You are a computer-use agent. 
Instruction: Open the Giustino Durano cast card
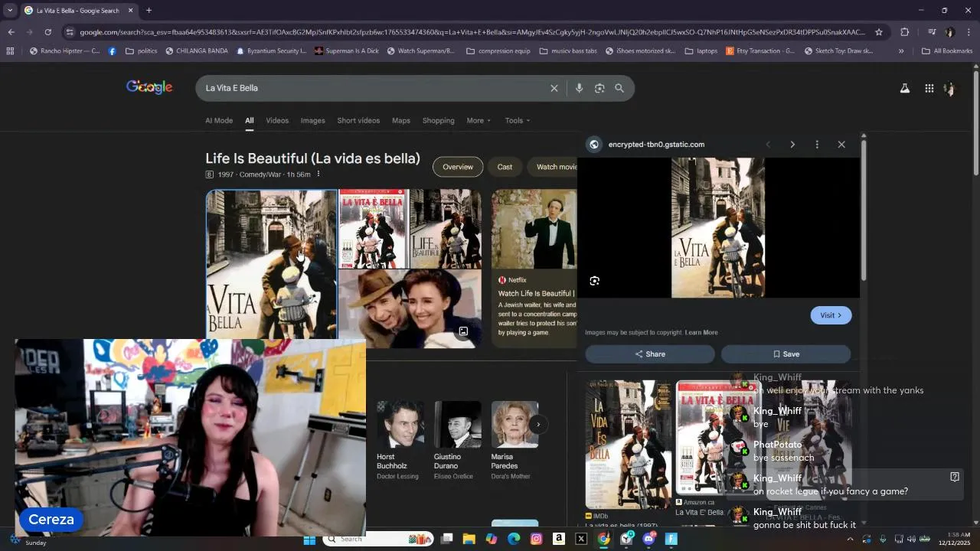[x=458, y=441]
